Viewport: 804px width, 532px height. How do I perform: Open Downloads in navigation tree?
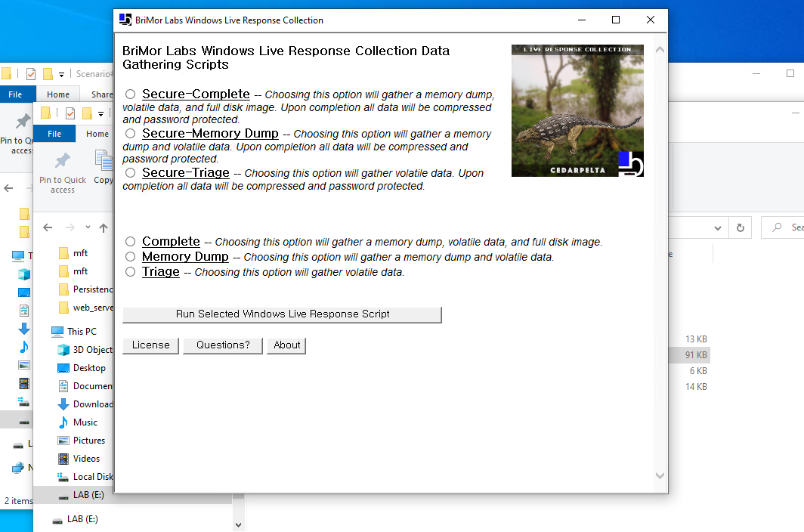click(85, 404)
